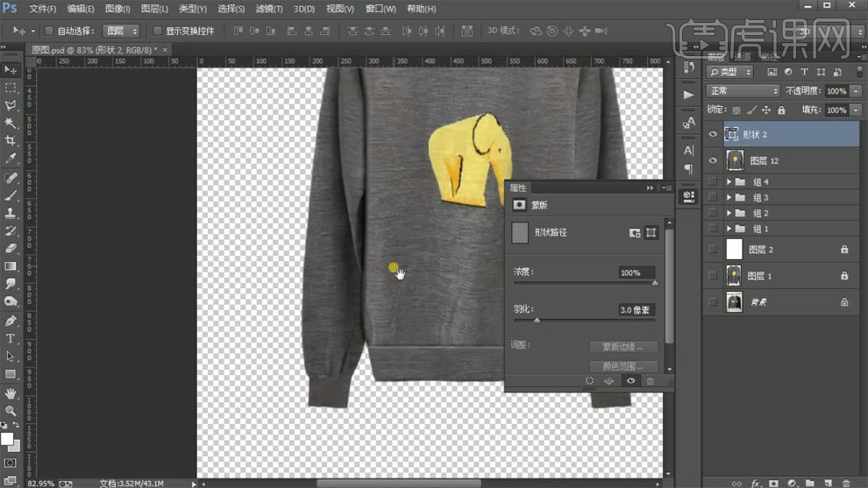Open the 类型 layer filter dropdown
868x488 pixels.
coord(730,72)
